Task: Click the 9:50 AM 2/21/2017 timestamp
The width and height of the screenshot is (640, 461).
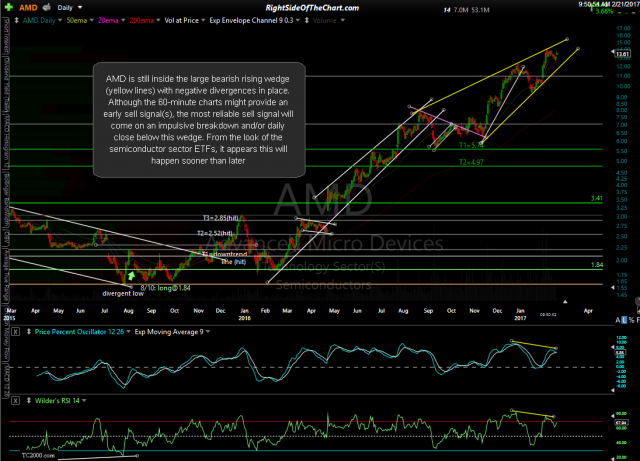Action: pyautogui.click(x=608, y=4)
